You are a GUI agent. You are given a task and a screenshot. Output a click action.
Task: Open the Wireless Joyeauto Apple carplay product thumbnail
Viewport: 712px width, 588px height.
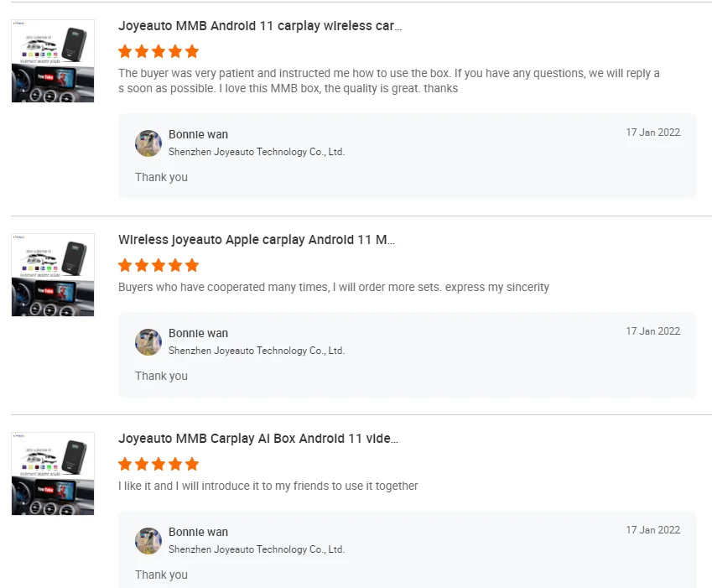(x=53, y=274)
